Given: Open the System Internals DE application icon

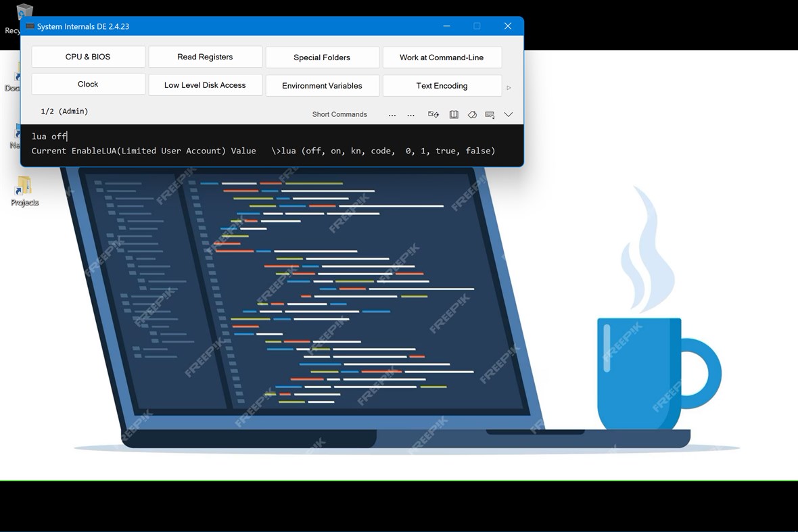Looking at the screenshot, I should pyautogui.click(x=30, y=26).
